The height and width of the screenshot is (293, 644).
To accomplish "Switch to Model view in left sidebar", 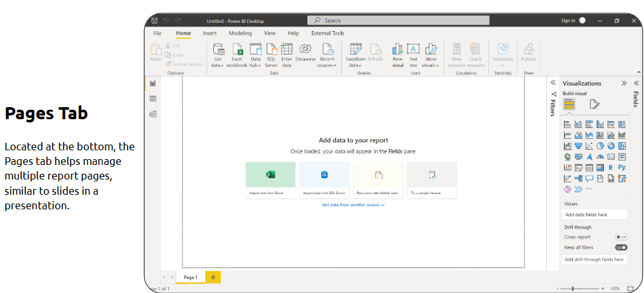I will click(153, 114).
